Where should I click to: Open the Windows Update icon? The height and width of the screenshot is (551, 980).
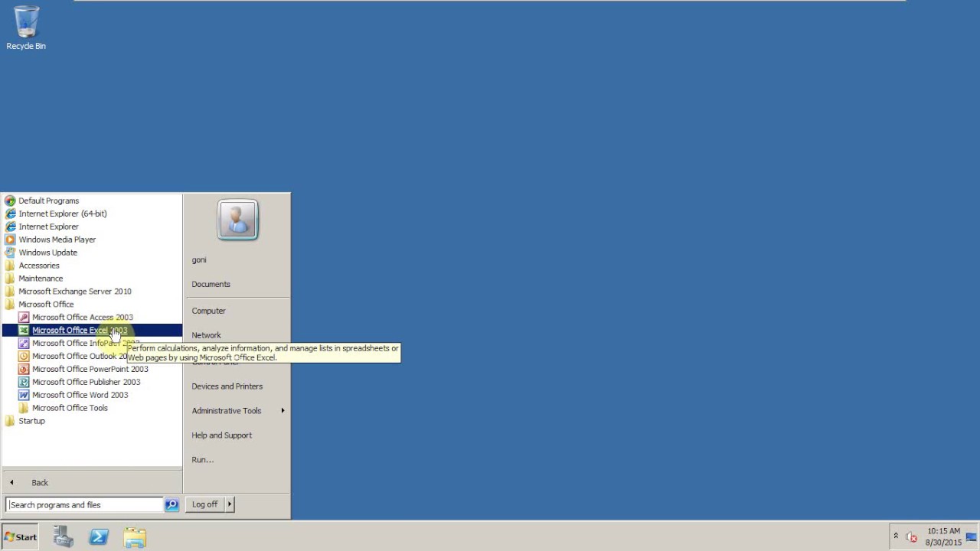pos(10,253)
